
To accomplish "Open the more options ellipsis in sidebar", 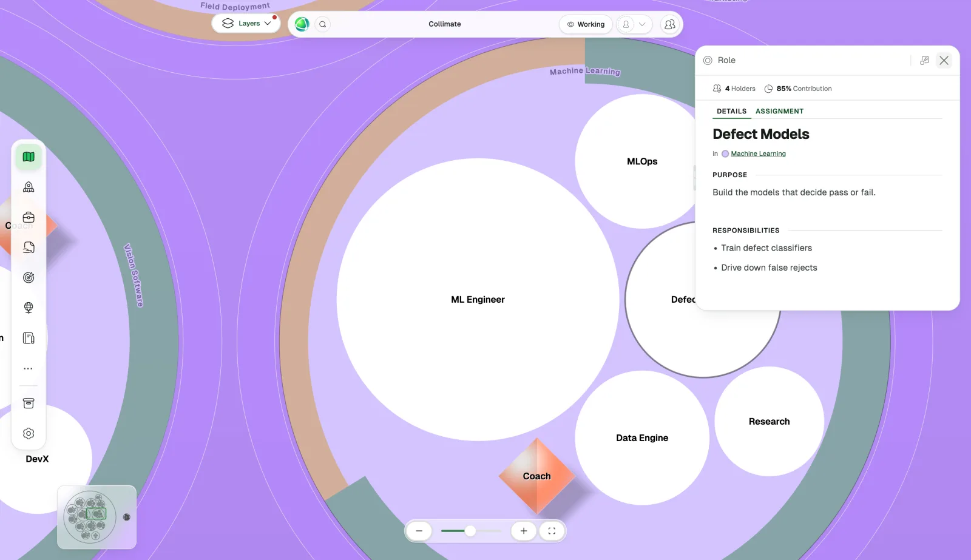I will [x=29, y=368].
